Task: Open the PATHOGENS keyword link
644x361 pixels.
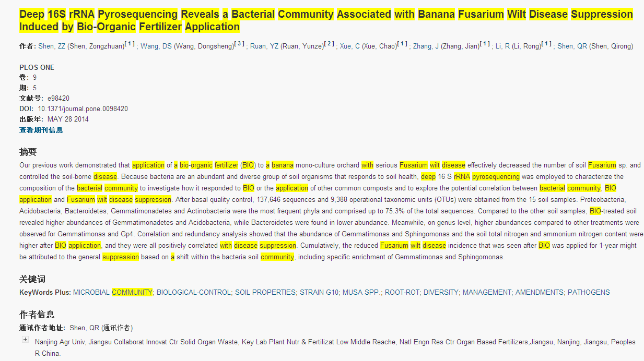Action: click(588, 292)
